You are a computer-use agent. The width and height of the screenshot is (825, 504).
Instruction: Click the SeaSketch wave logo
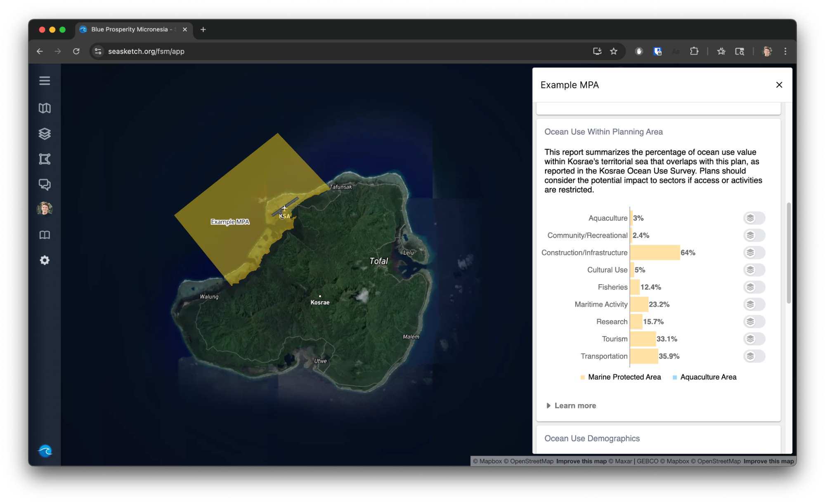tap(45, 451)
